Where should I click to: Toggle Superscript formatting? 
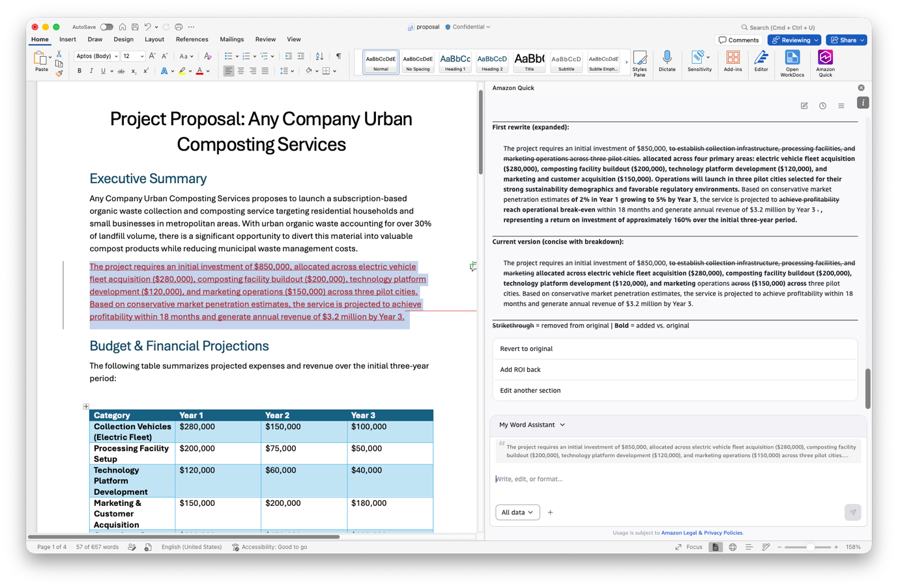tap(145, 71)
